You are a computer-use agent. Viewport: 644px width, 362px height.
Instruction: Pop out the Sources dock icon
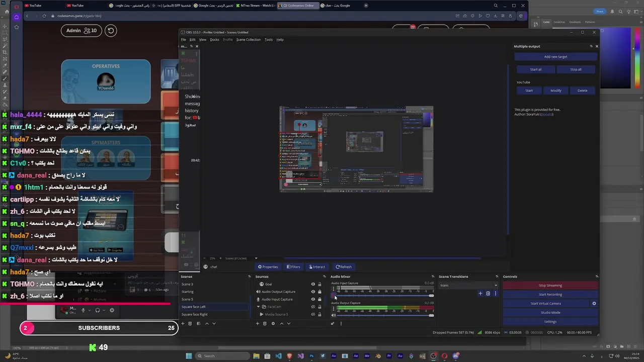pyautogui.click(x=324, y=277)
